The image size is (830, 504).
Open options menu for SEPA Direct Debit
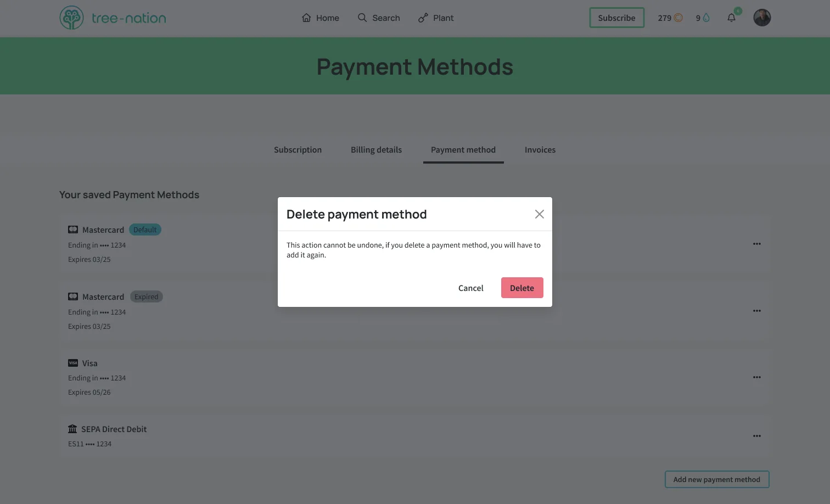click(x=756, y=436)
